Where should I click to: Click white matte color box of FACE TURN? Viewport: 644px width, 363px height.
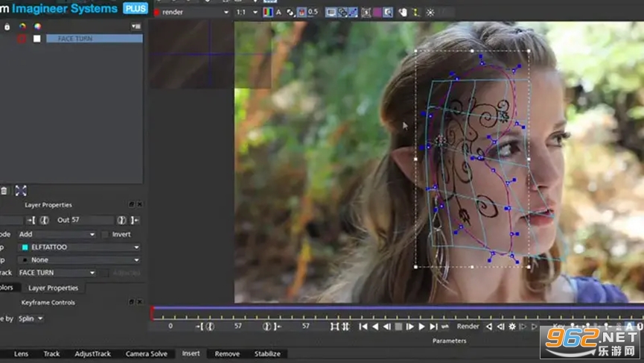[37, 39]
